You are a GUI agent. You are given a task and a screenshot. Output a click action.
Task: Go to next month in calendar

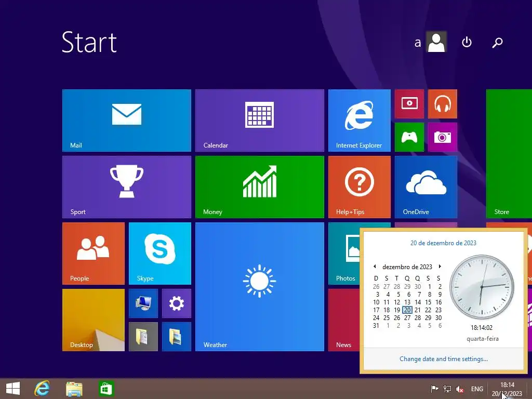pos(440,267)
